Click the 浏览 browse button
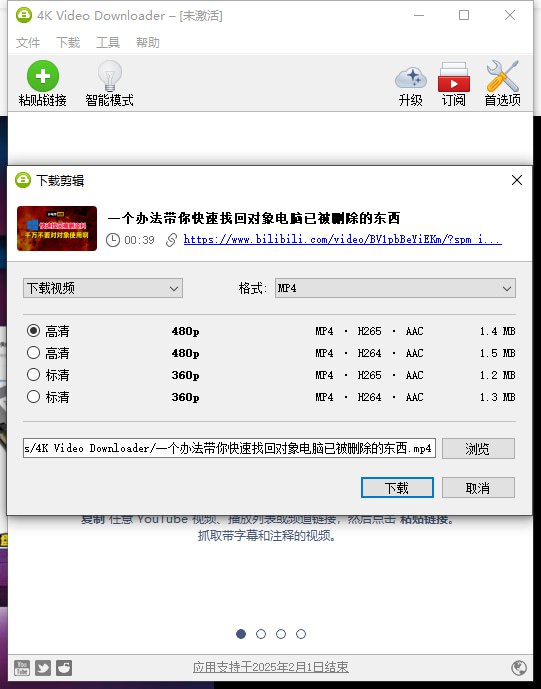Screen dimensions: 541x689 [478, 449]
